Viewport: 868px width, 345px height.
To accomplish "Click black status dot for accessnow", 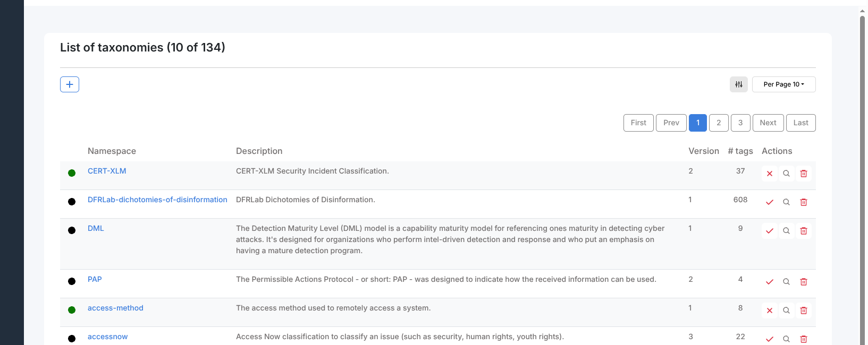I will [x=72, y=339].
